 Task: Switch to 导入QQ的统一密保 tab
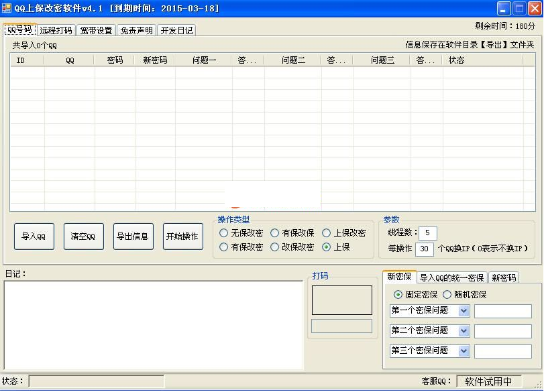(x=451, y=277)
